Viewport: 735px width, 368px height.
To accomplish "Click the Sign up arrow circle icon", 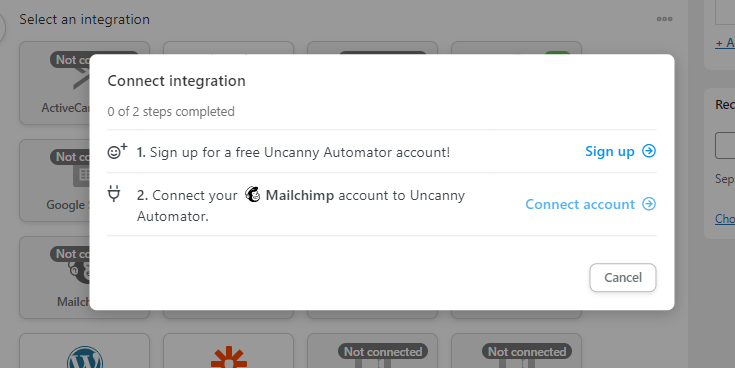I will pos(649,151).
